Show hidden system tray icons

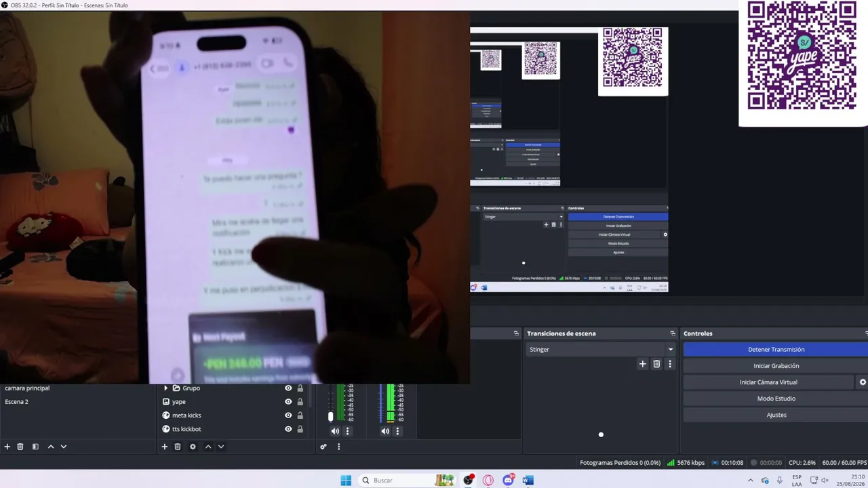pyautogui.click(x=749, y=481)
